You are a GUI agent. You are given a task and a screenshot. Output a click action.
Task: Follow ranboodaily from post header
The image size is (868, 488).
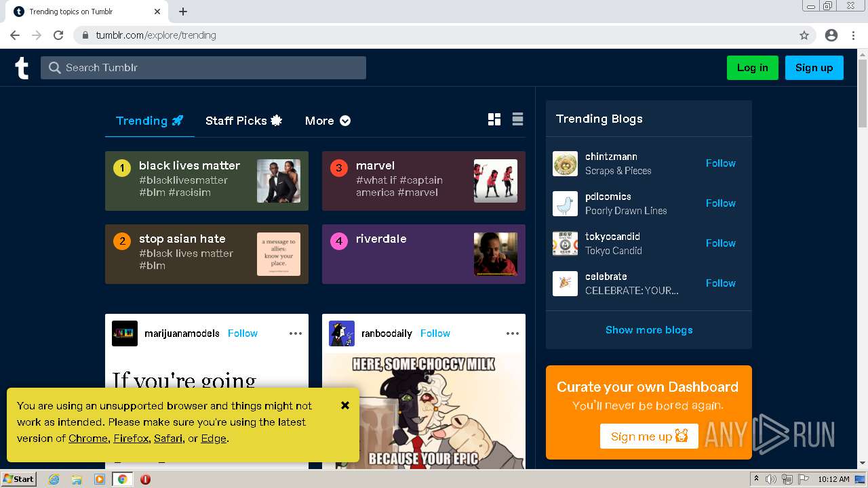[x=435, y=333]
